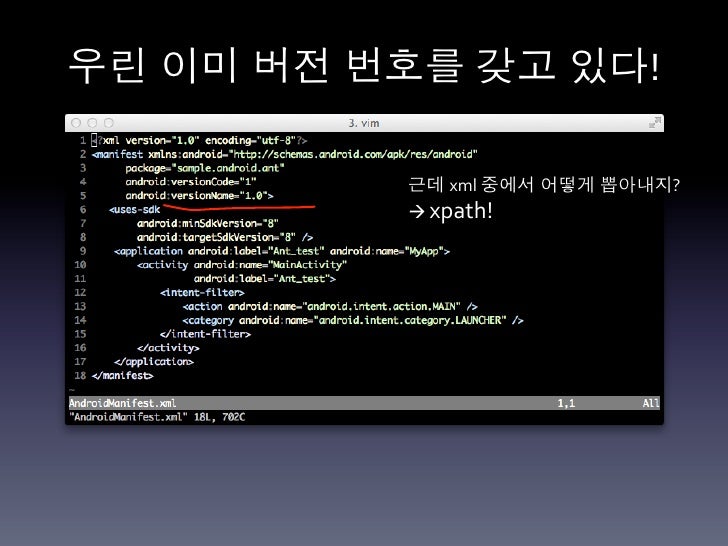Click line number 10 in the gutter
728x546 pixels.
(x=80, y=265)
